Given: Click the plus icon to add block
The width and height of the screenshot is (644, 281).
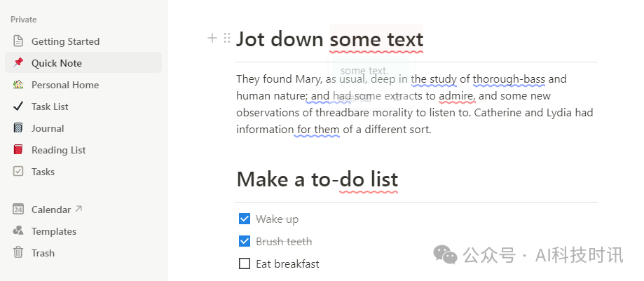Looking at the screenshot, I should pos(212,39).
